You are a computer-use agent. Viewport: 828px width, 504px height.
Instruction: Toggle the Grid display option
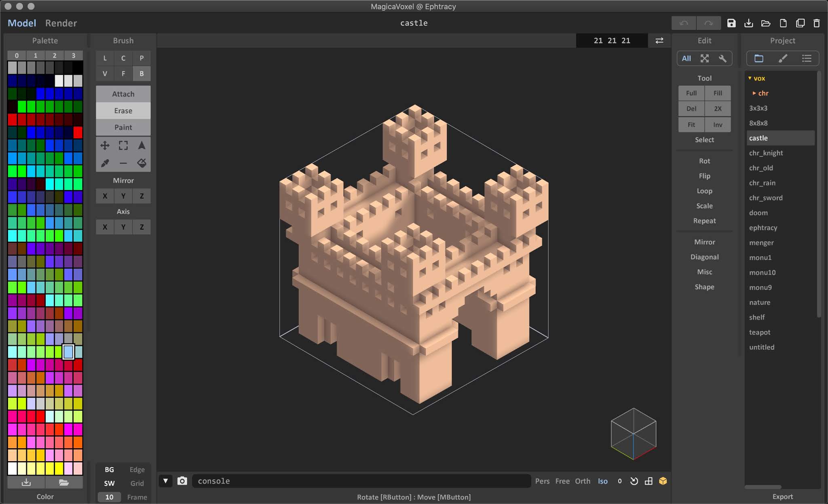tap(137, 483)
